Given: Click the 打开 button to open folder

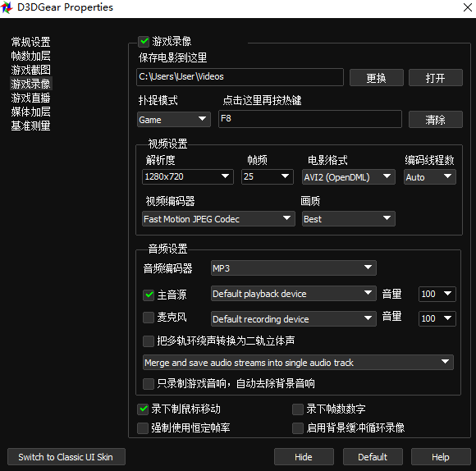Looking at the screenshot, I should 436,78.
